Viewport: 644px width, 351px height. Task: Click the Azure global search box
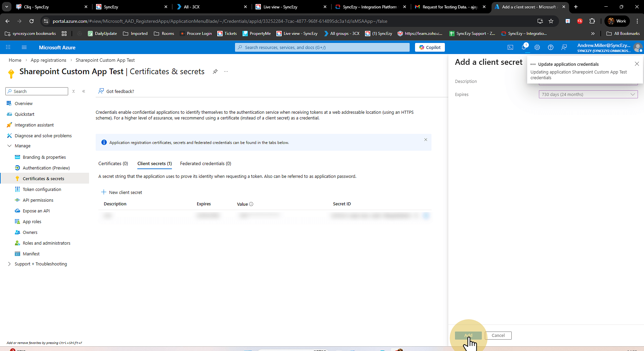tap(322, 47)
